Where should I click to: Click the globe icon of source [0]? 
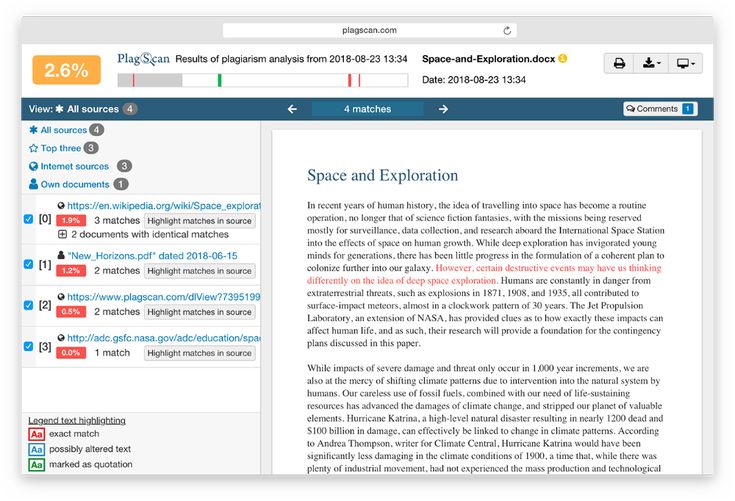pos(61,205)
